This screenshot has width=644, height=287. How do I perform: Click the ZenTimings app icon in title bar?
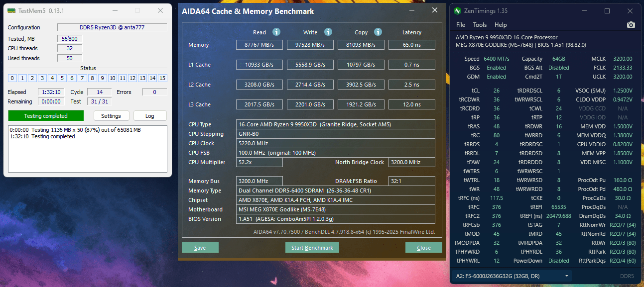pyautogui.click(x=458, y=10)
